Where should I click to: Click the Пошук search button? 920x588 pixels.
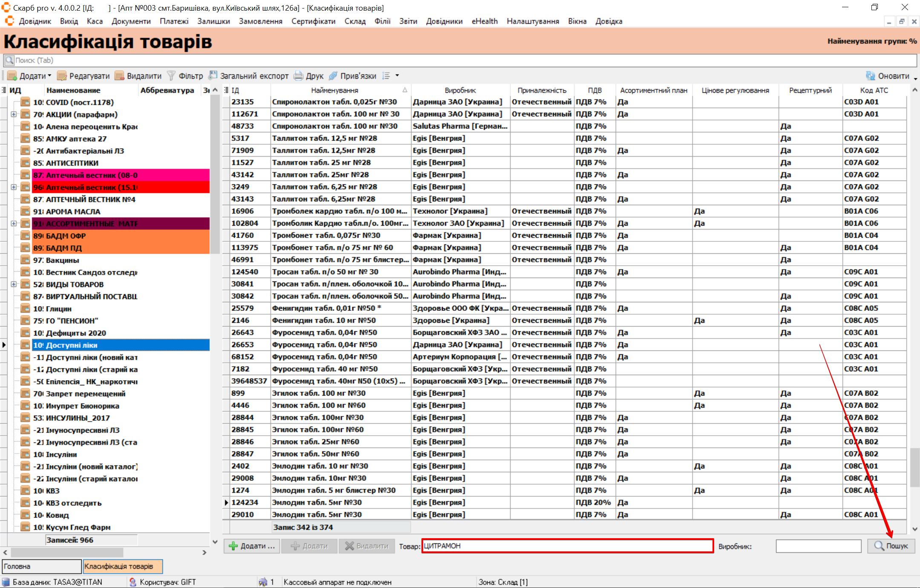point(891,546)
